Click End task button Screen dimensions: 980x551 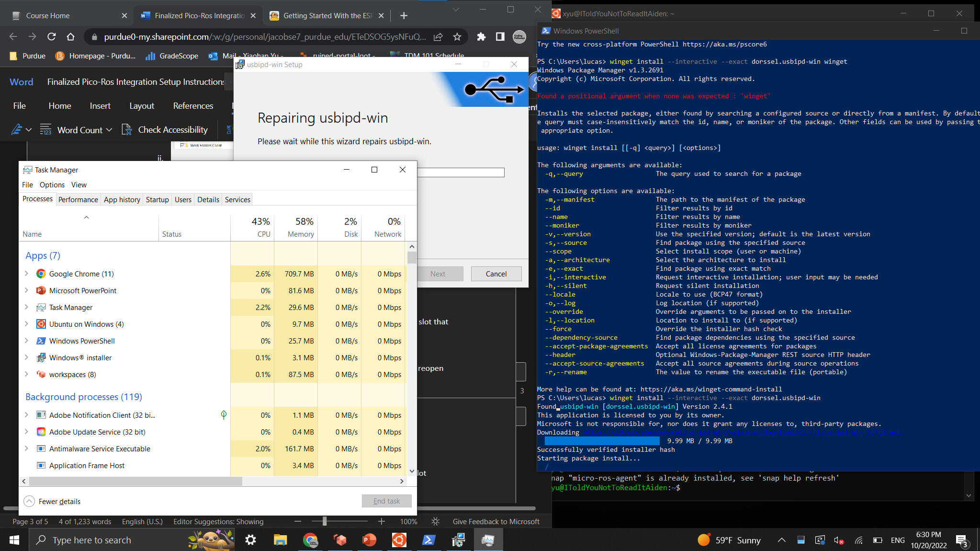(x=386, y=501)
